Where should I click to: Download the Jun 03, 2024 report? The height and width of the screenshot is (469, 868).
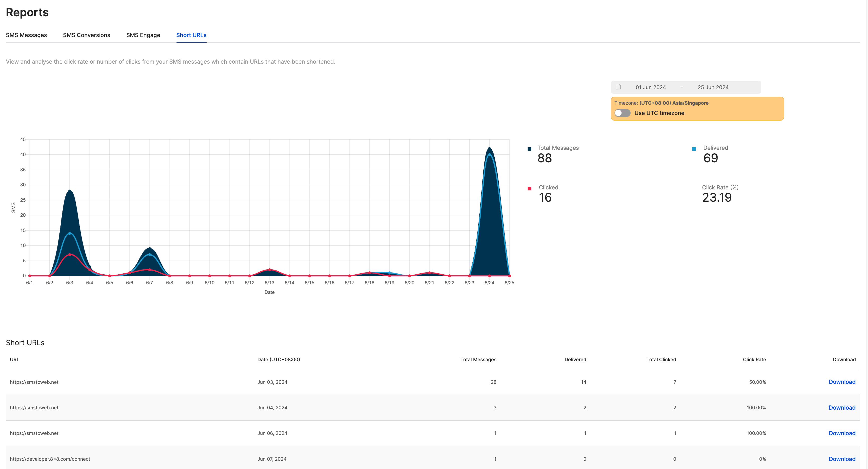[842, 382]
